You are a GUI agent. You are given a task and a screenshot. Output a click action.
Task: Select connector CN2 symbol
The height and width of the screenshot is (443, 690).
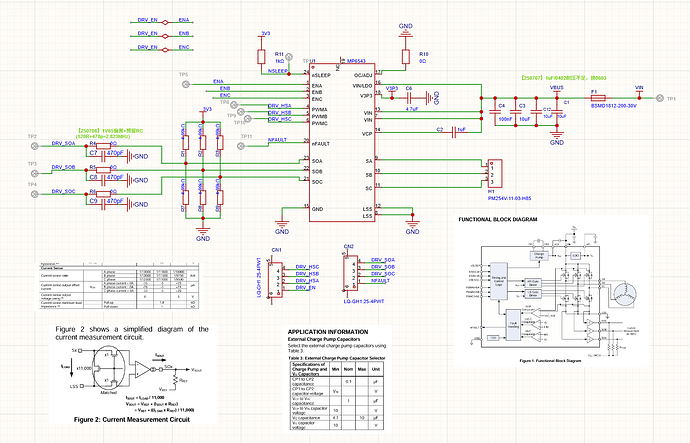tap(350, 272)
